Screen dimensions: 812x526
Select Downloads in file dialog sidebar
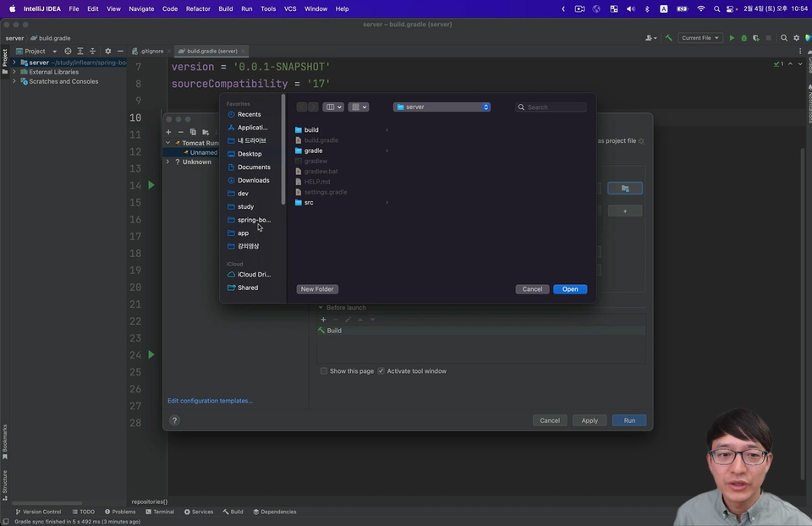(x=253, y=180)
